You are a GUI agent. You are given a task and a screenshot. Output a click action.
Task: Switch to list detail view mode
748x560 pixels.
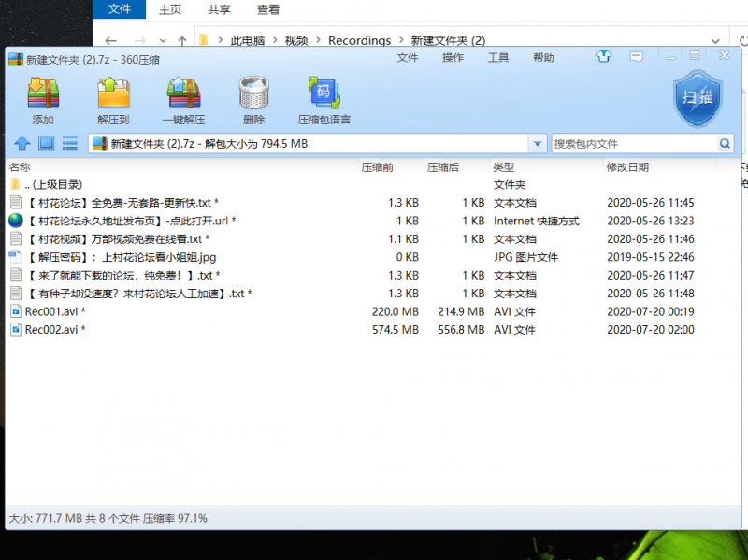click(x=70, y=144)
